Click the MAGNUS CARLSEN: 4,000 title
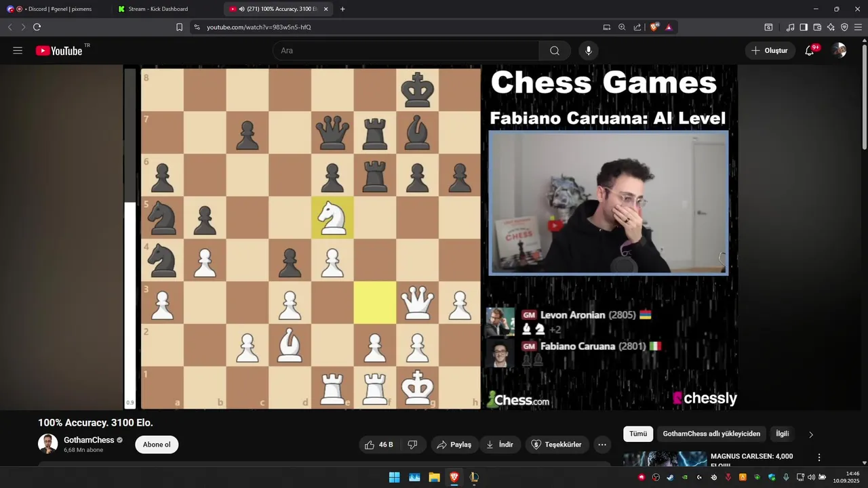Screen dimensions: 868x488 pyautogui.click(x=751, y=457)
